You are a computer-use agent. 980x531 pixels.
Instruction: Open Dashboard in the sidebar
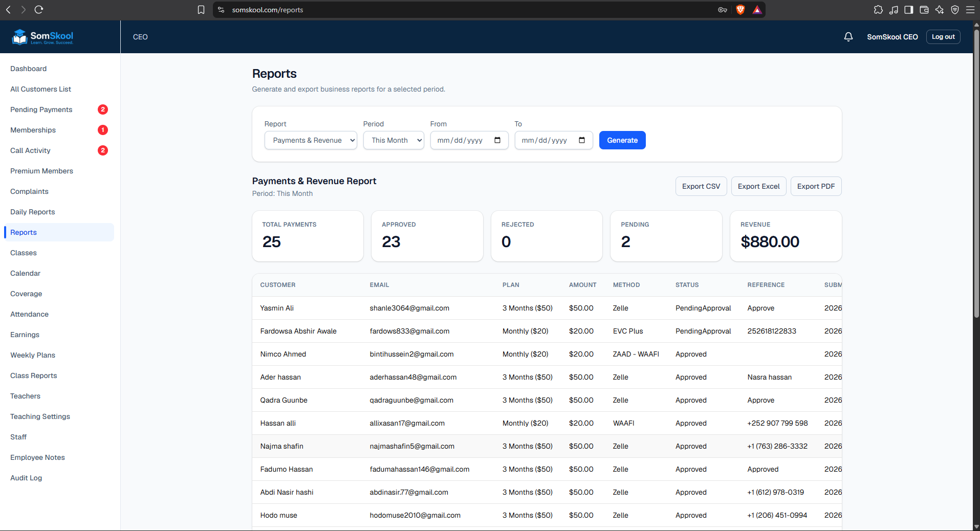click(x=59, y=69)
